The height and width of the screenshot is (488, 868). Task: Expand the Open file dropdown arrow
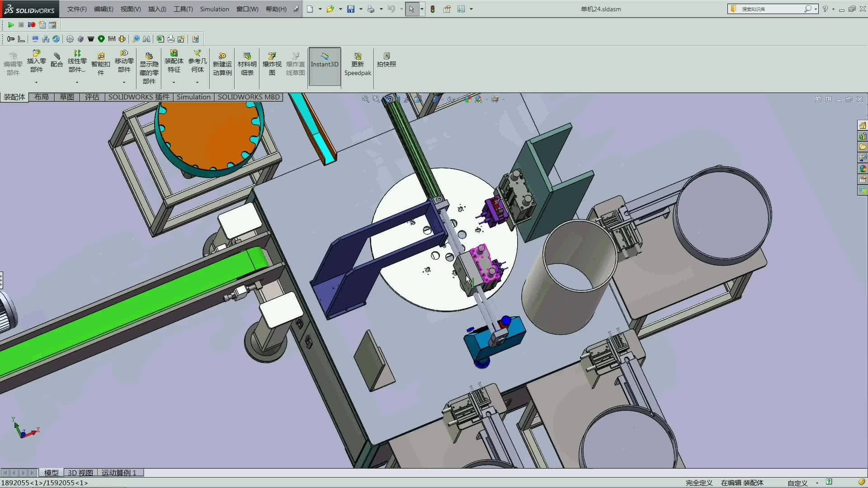(340, 9)
